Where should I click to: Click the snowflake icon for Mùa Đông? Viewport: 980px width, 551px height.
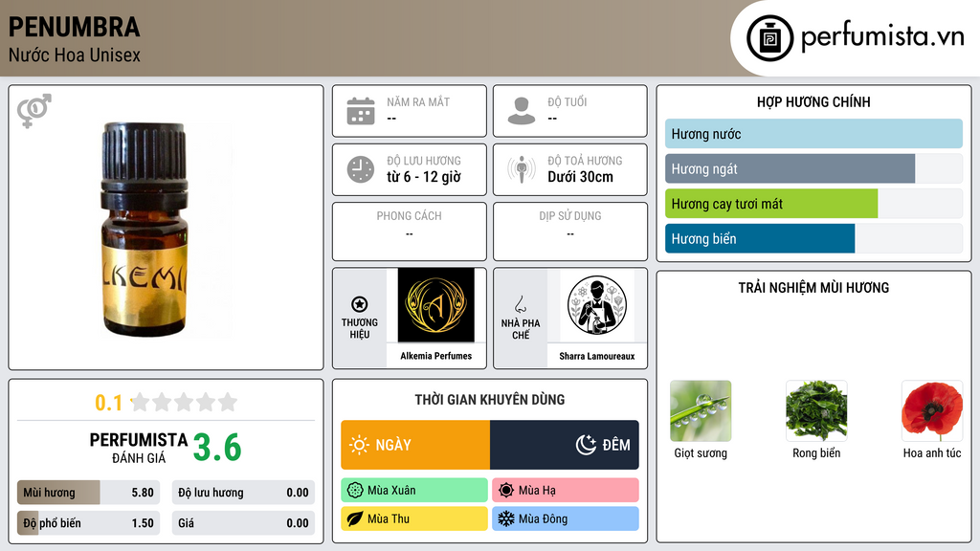click(506, 518)
